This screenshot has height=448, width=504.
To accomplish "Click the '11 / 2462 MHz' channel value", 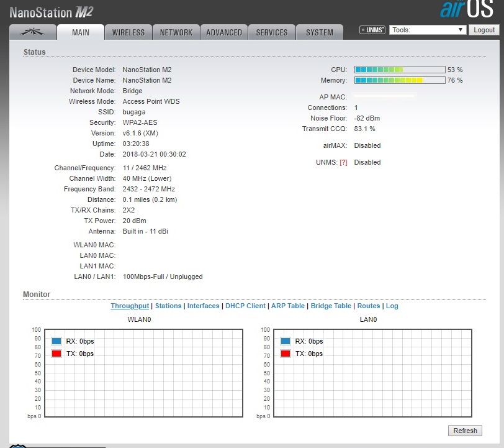I will point(145,168).
